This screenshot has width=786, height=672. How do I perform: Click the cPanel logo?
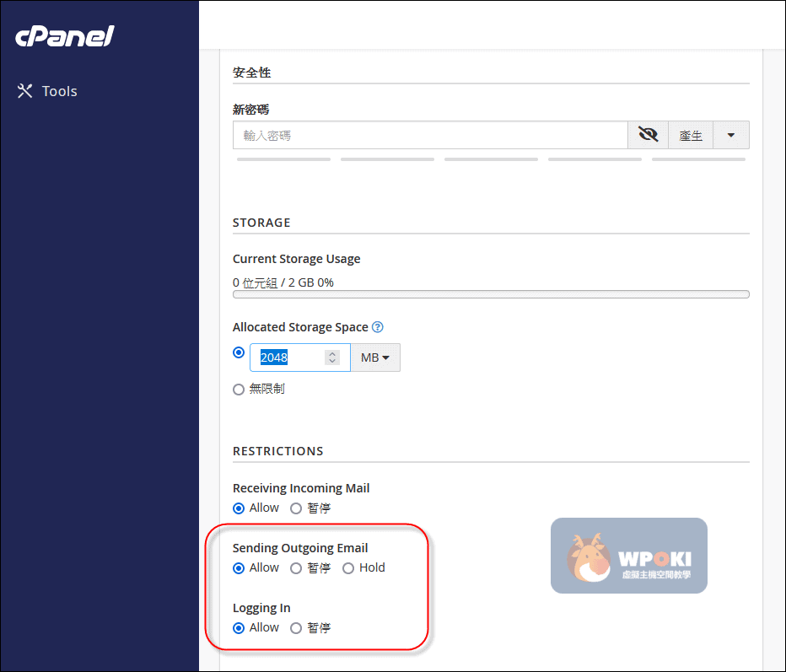[65, 36]
